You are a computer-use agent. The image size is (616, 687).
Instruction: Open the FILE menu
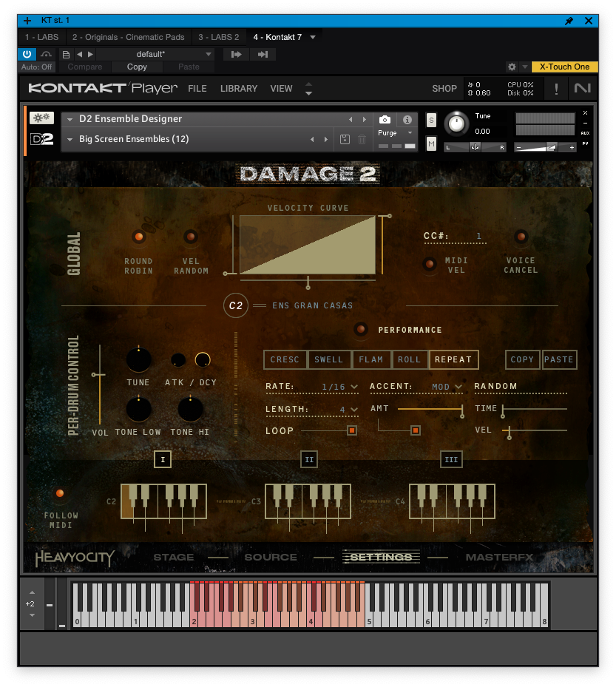click(x=197, y=89)
